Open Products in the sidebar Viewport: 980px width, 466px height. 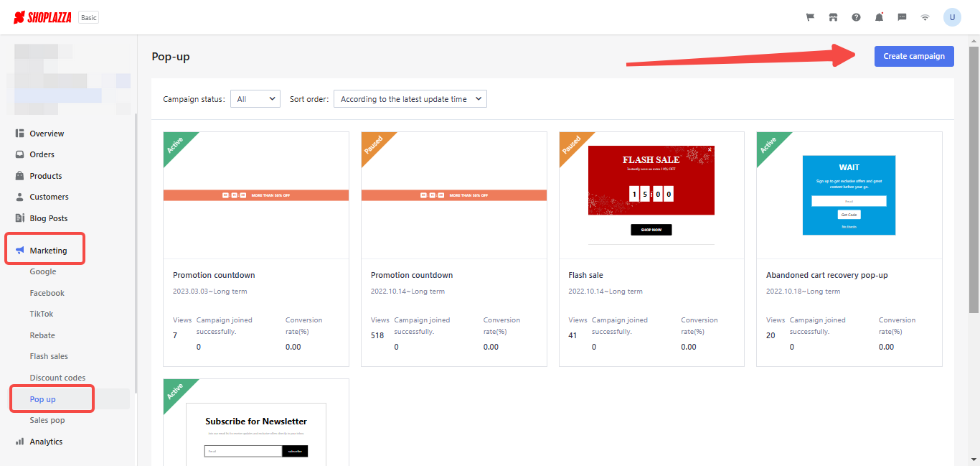click(46, 176)
